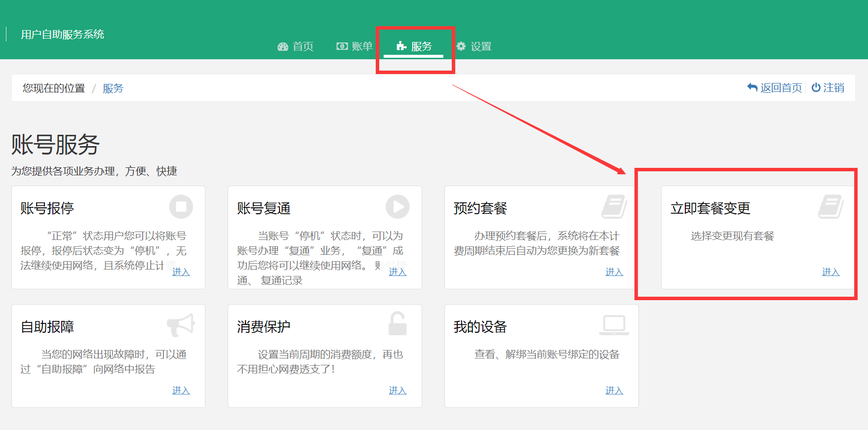Enter the 账号报停 service via 进入
The width and height of the screenshot is (868, 430).
(181, 272)
